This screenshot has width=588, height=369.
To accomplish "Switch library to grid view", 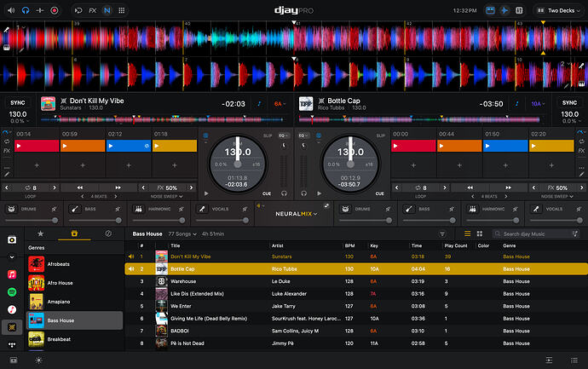I will pyautogui.click(x=480, y=234).
